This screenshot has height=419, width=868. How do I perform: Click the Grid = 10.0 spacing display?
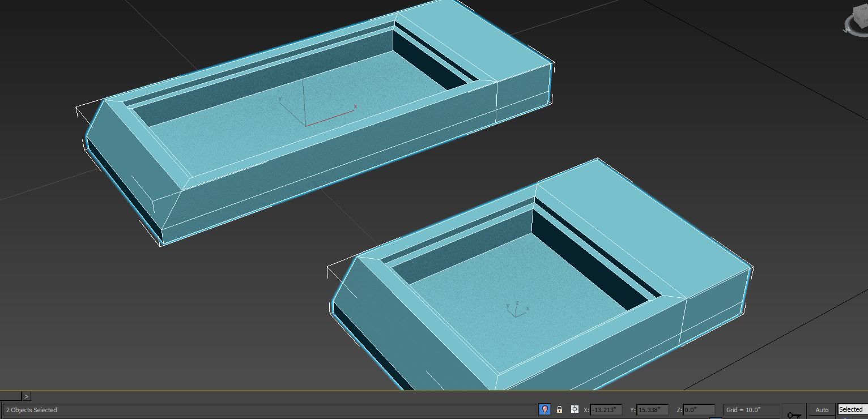749,409
